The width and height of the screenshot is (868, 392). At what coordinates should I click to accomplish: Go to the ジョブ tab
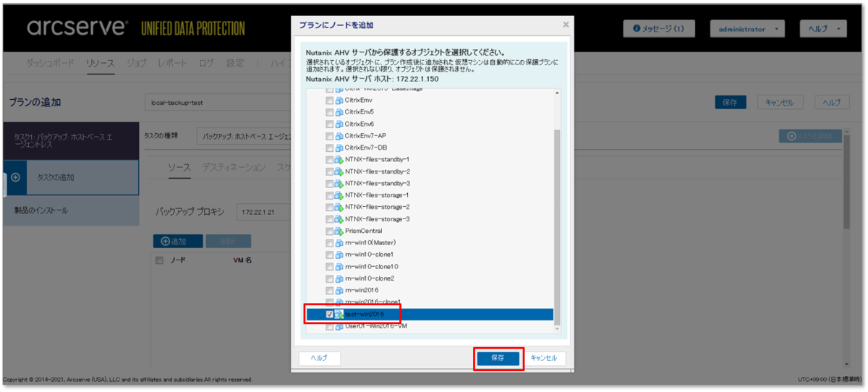click(x=136, y=63)
